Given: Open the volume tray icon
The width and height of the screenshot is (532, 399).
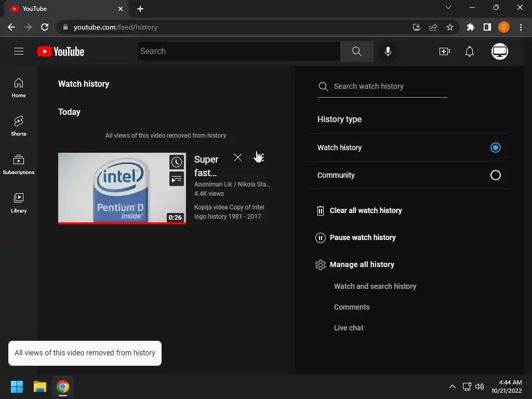Looking at the screenshot, I should (x=480, y=387).
